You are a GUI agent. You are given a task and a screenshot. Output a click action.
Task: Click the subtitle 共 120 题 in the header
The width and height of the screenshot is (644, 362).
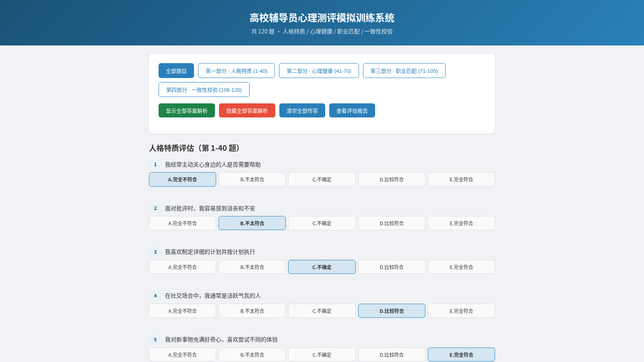263,31
